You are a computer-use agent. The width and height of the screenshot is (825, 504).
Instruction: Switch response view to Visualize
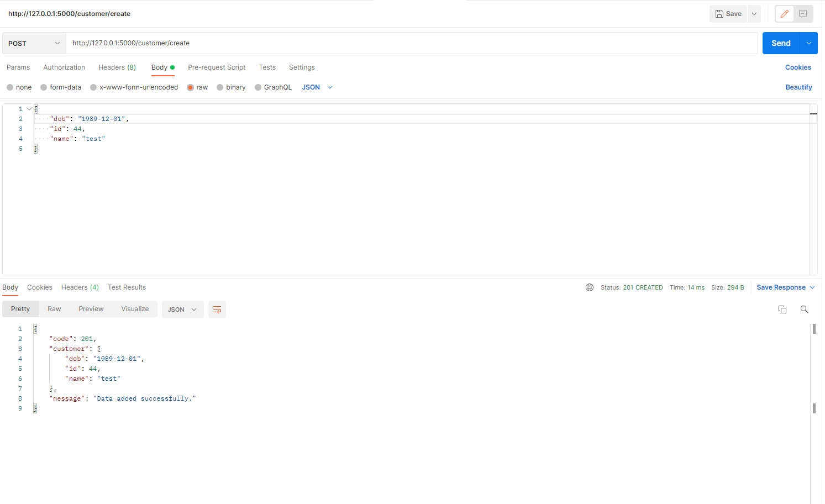click(135, 309)
